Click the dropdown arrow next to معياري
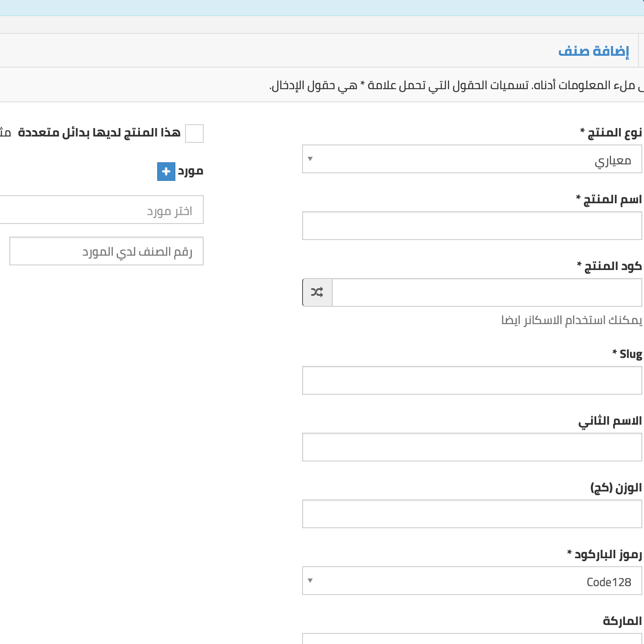 point(311,159)
